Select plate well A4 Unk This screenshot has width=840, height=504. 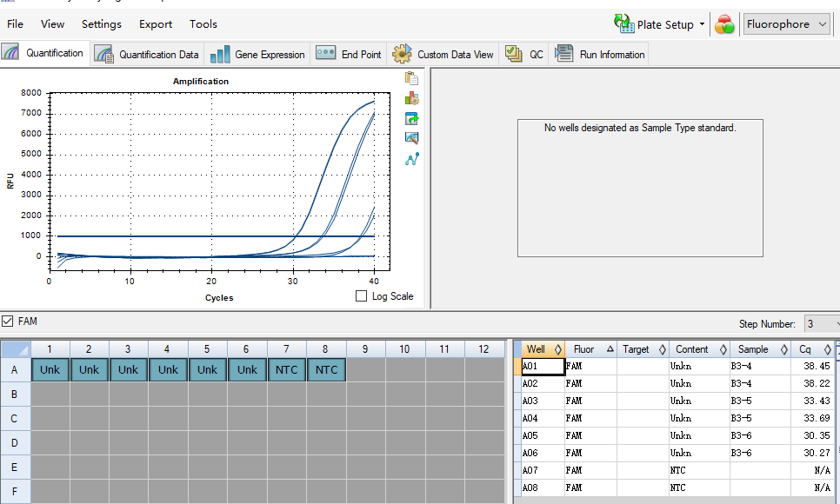click(168, 369)
